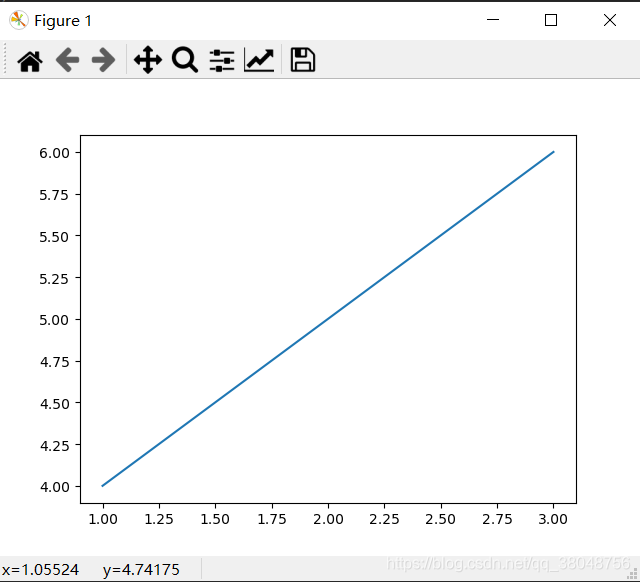Click the x-axis label 2.75
The width and height of the screenshot is (640, 582).
[497, 519]
